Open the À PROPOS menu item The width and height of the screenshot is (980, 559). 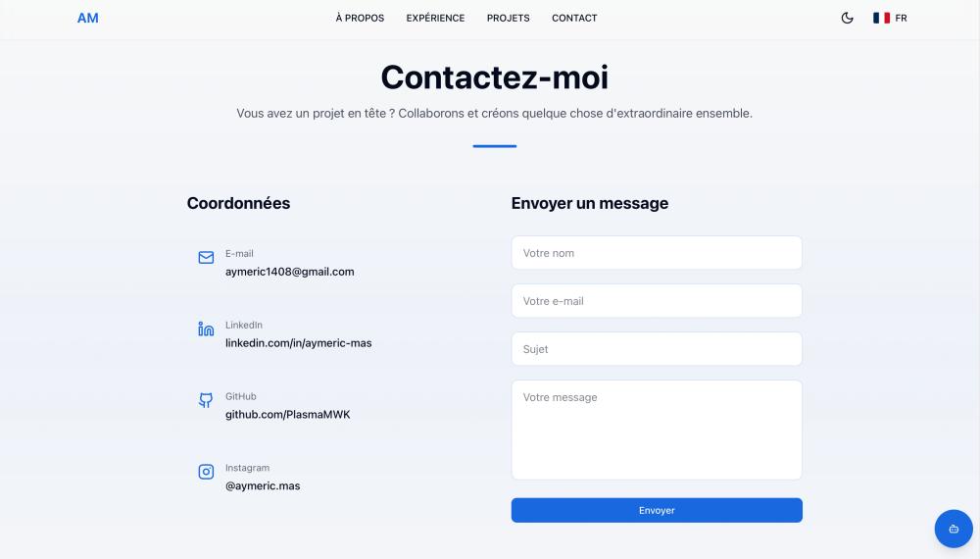[x=360, y=18]
